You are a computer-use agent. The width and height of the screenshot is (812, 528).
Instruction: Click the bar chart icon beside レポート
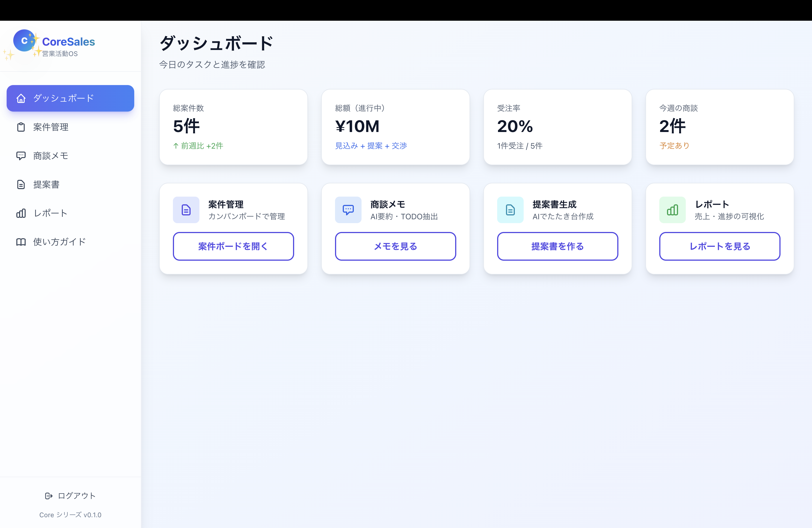click(21, 213)
